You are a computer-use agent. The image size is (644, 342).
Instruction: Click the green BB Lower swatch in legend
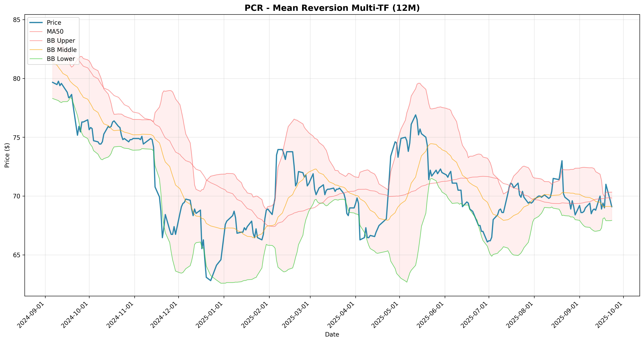[36, 59]
